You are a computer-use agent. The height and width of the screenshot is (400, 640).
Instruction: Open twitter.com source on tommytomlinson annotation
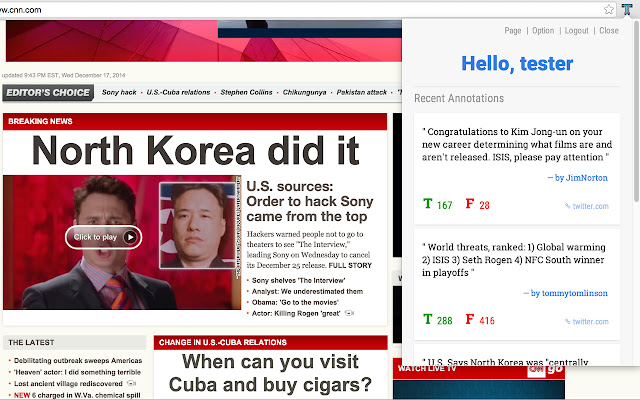[x=587, y=322]
